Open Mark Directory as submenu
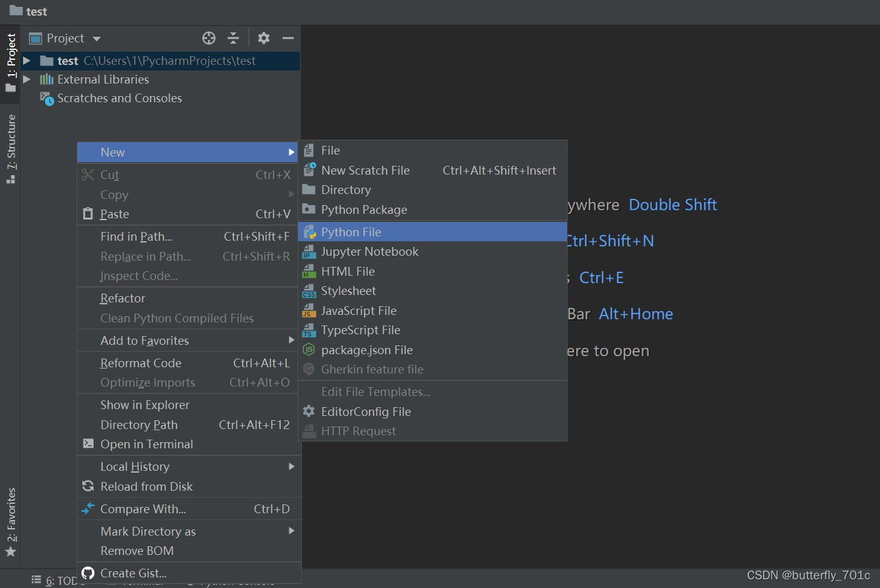Screen dimensions: 880x588 pos(188,531)
